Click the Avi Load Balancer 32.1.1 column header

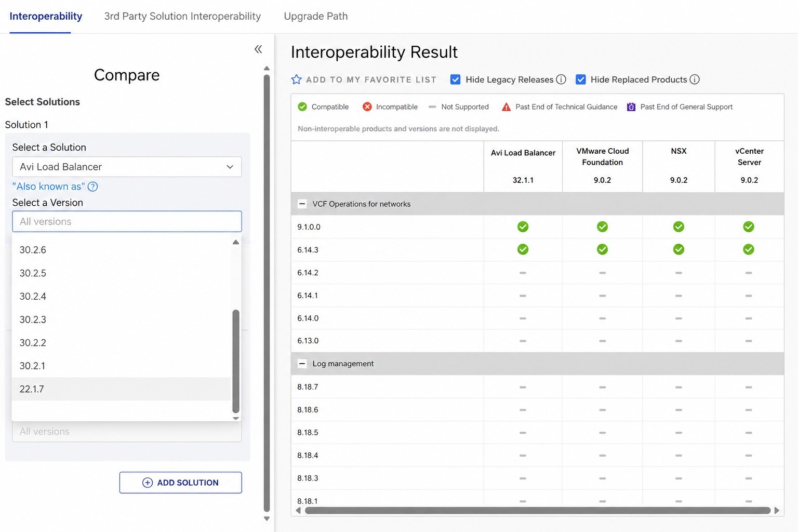[523, 166]
